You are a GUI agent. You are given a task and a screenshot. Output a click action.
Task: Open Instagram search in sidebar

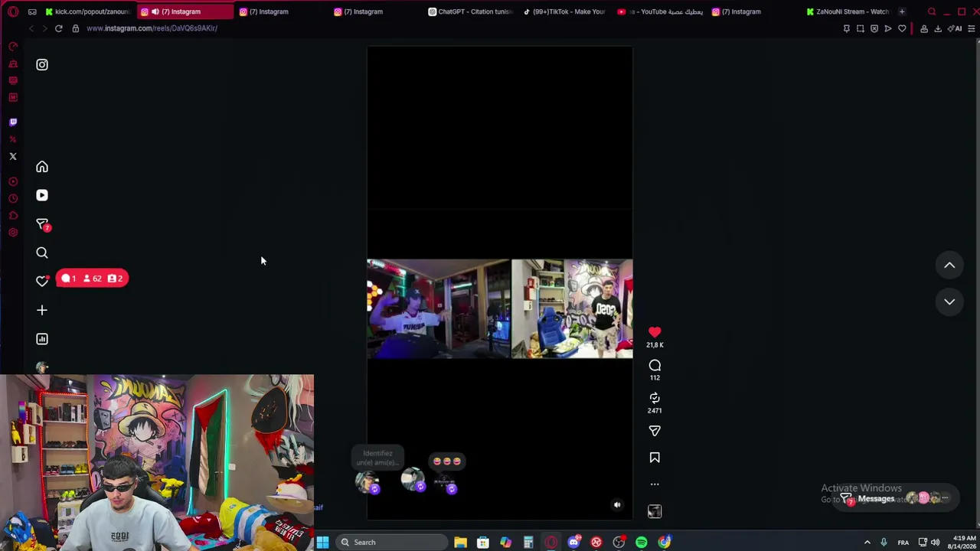(x=42, y=253)
